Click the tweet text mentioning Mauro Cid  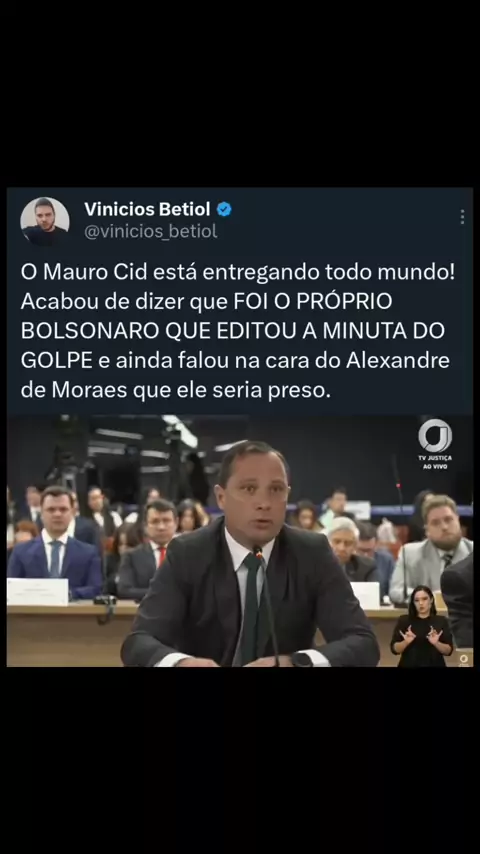point(238,331)
